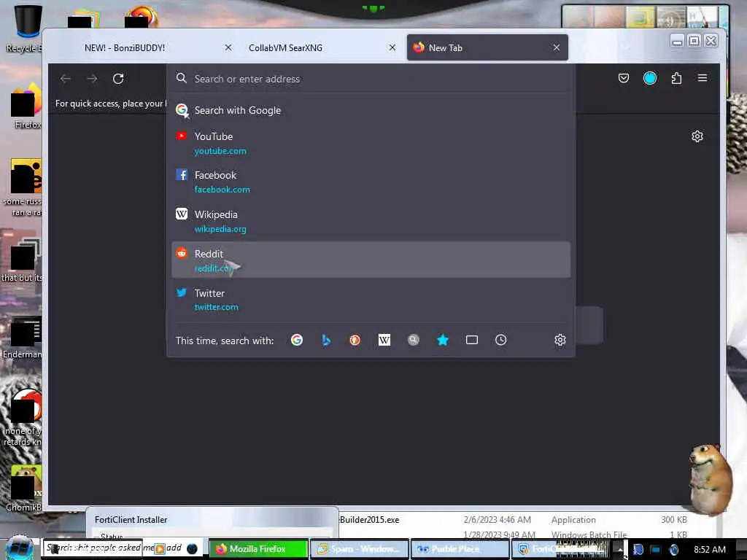Open the Save to Pocket icon
747x560 pixels.
[x=623, y=78]
